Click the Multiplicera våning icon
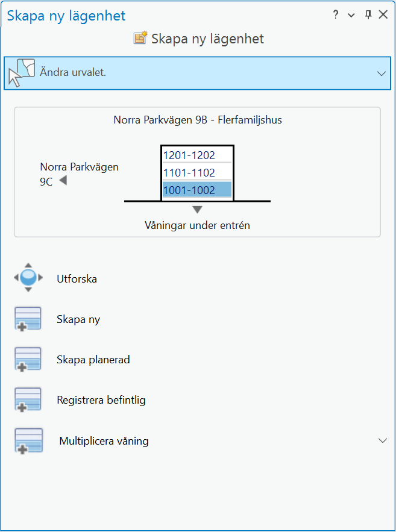 (28, 440)
